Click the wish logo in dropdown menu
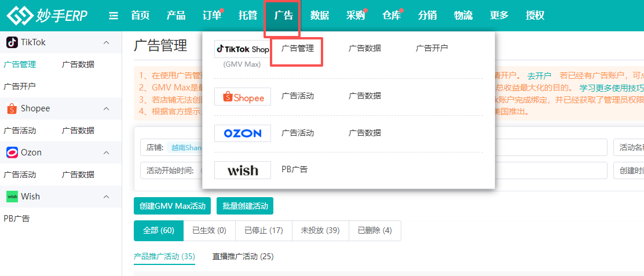Viewport: 644px width, 276px height. pos(242,170)
